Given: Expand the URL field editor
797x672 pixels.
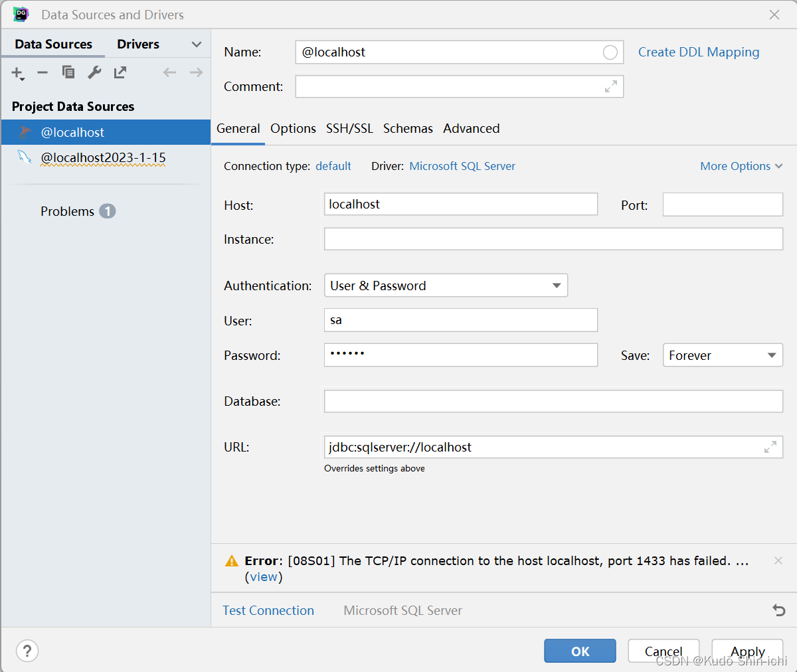Looking at the screenshot, I should (770, 447).
